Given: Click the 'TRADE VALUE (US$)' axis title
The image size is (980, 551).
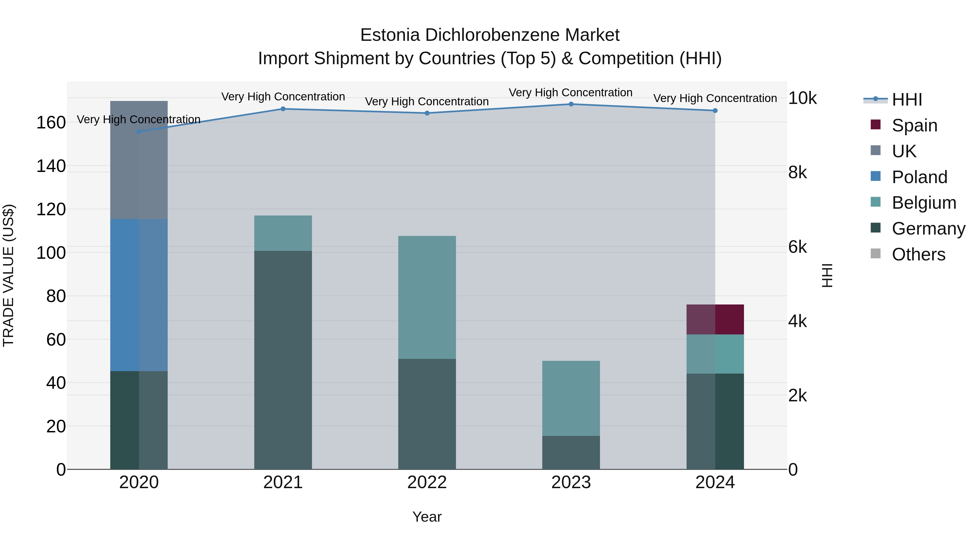Looking at the screenshot, I should [x=8, y=276].
